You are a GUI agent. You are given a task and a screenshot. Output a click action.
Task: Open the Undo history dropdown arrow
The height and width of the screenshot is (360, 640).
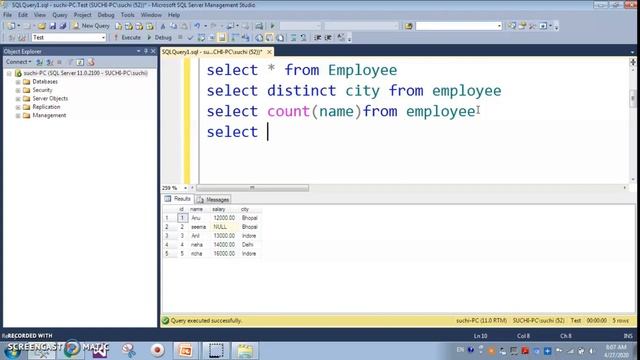(205, 26)
